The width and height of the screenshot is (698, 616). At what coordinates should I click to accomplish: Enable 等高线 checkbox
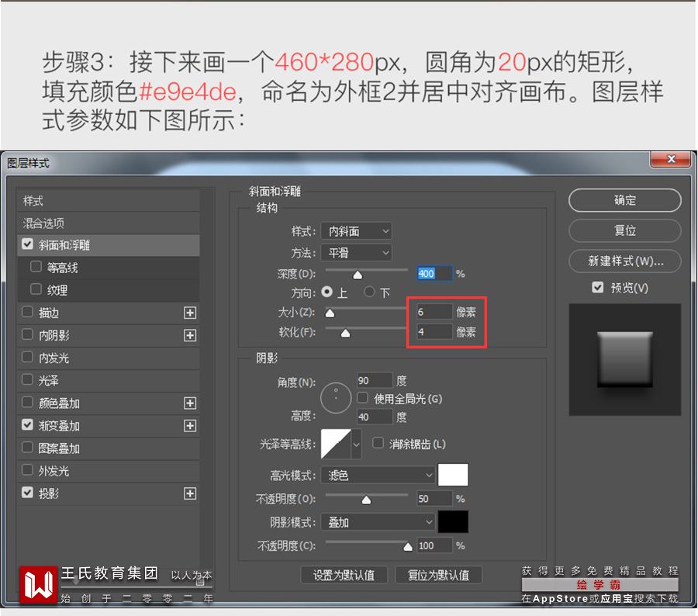coord(36,266)
